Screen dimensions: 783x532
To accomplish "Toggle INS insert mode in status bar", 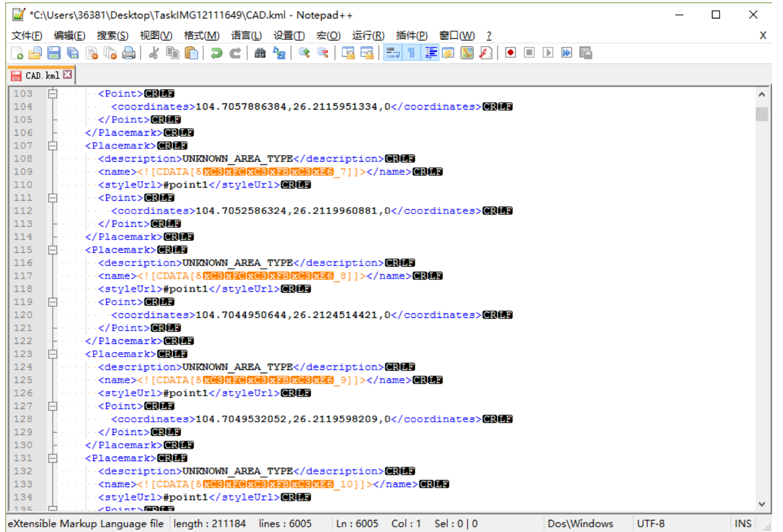I will 743,523.
